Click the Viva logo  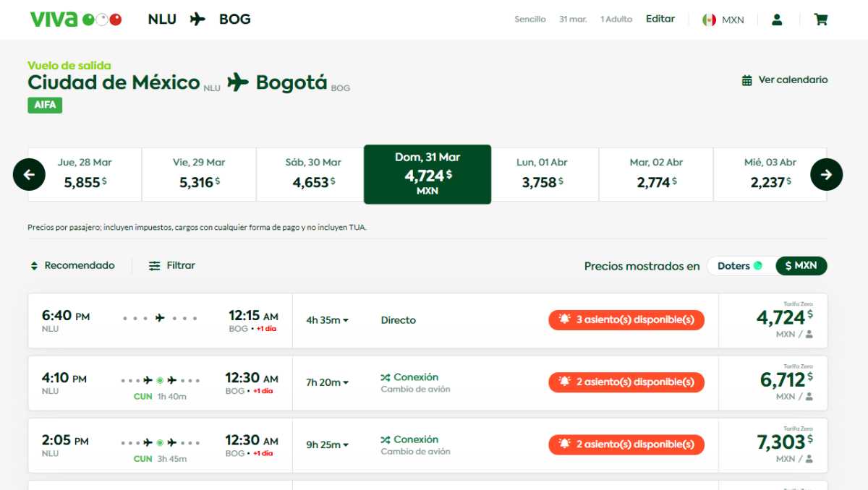pyautogui.click(x=75, y=20)
